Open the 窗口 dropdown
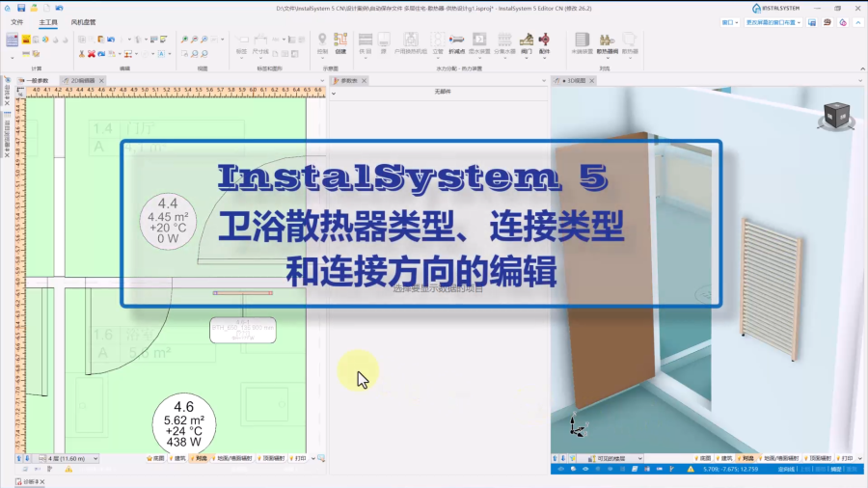 (730, 22)
